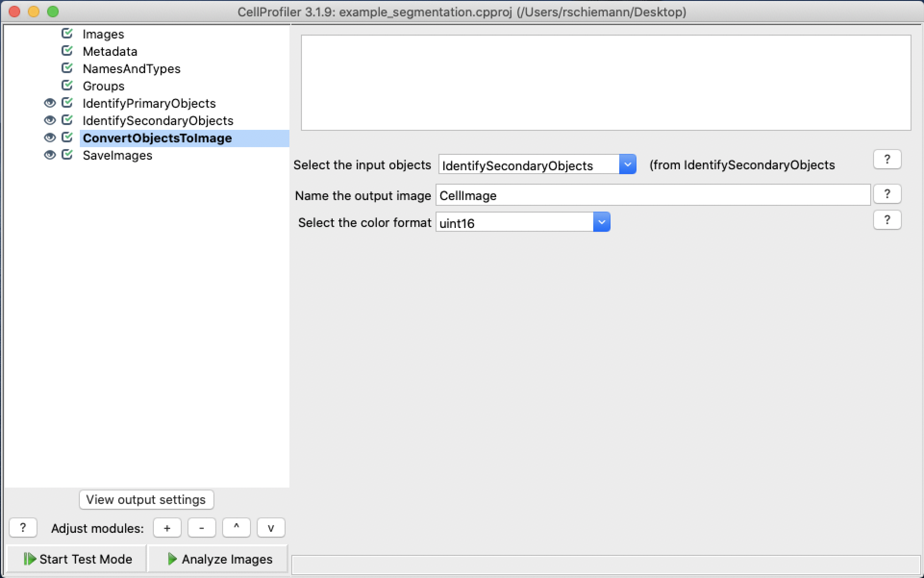Toggle eye icon for IdentifyPrimaryObjects module

(50, 103)
